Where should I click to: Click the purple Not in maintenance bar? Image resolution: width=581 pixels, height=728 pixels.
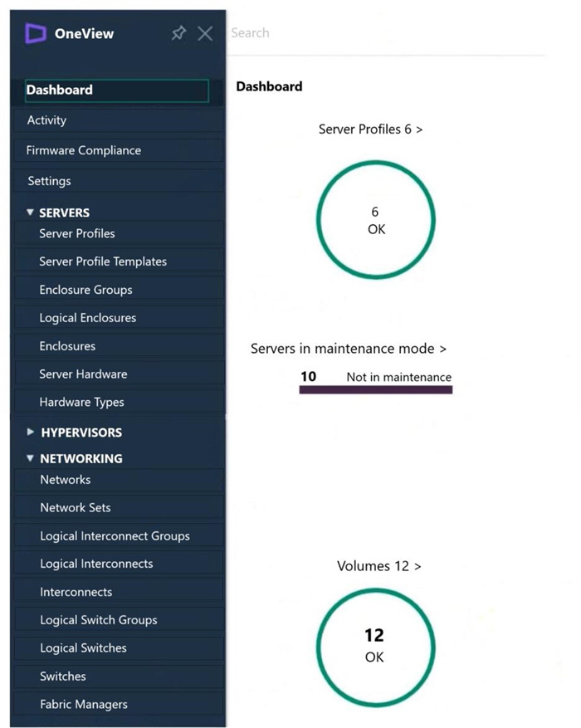point(376,390)
